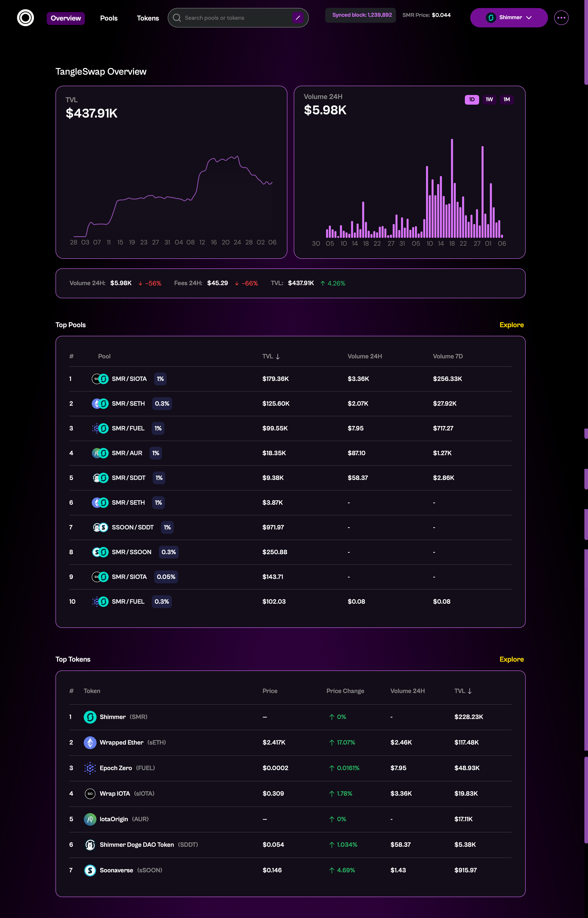Click the page vertical scrollbar thumb
Screen dimensions: 588x918
[586, 42]
